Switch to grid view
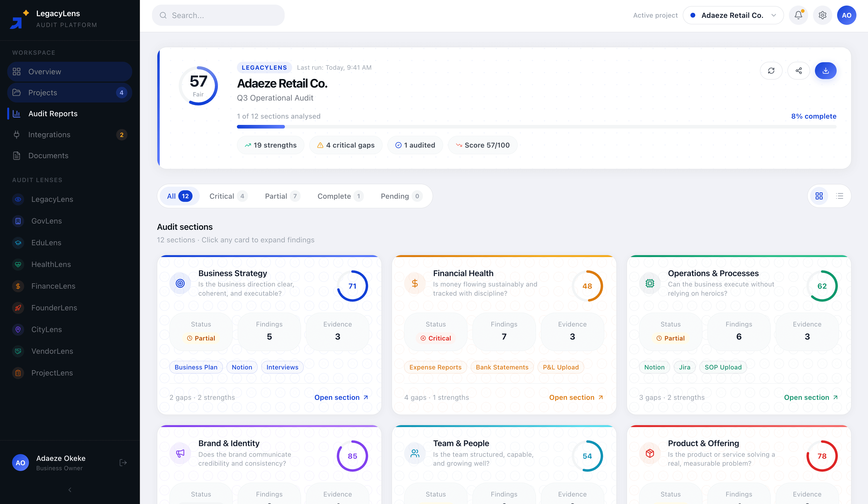The height and width of the screenshot is (504, 868). pos(819,196)
